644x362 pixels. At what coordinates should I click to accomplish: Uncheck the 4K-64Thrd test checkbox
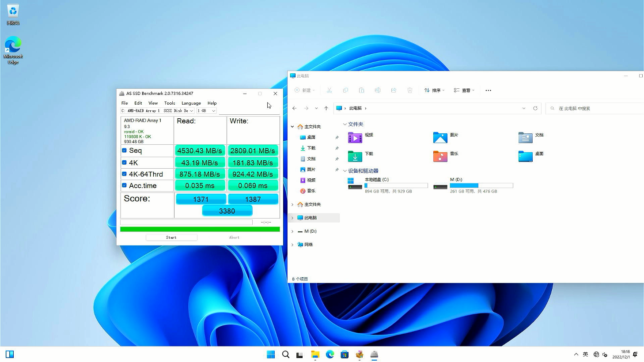point(124,174)
